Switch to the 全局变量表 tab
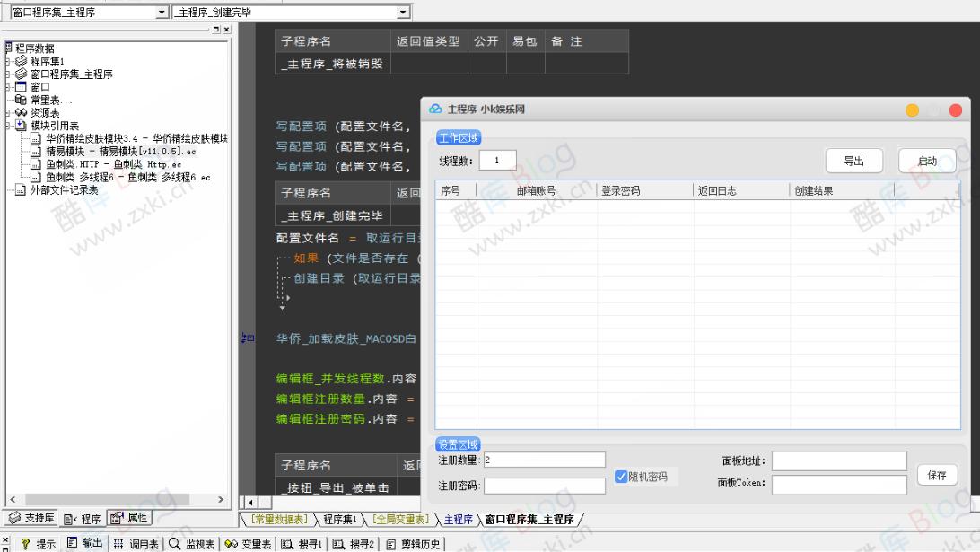The image size is (980, 552). (399, 519)
